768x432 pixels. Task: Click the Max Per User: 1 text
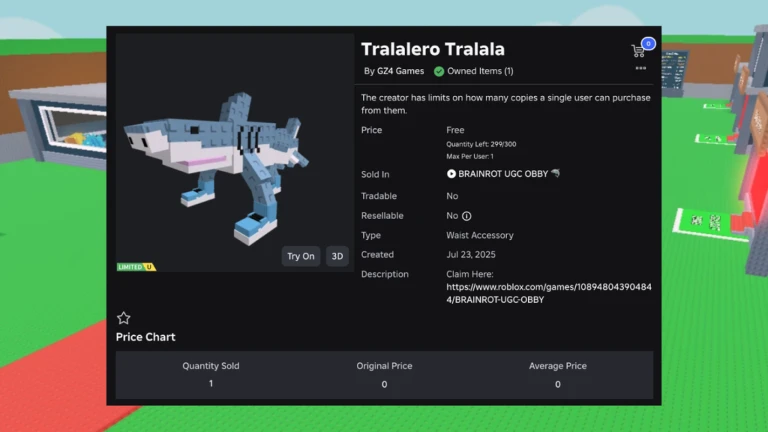click(x=470, y=156)
